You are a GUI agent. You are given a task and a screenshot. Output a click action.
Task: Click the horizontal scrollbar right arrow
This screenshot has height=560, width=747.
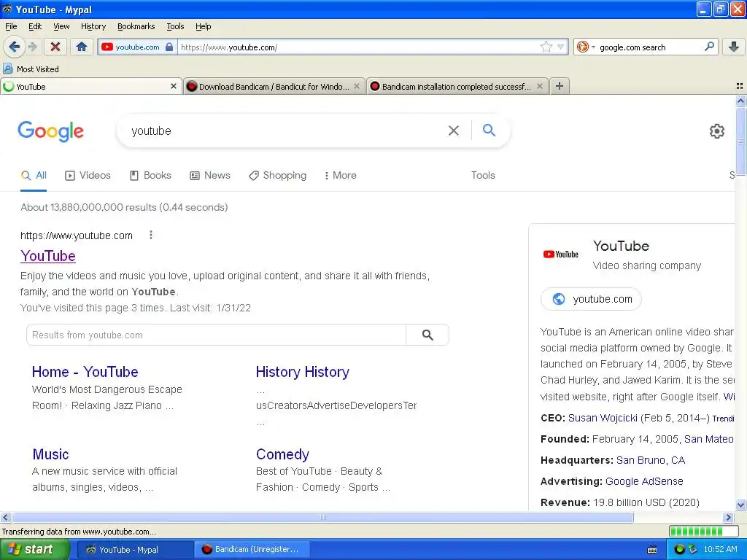click(728, 517)
